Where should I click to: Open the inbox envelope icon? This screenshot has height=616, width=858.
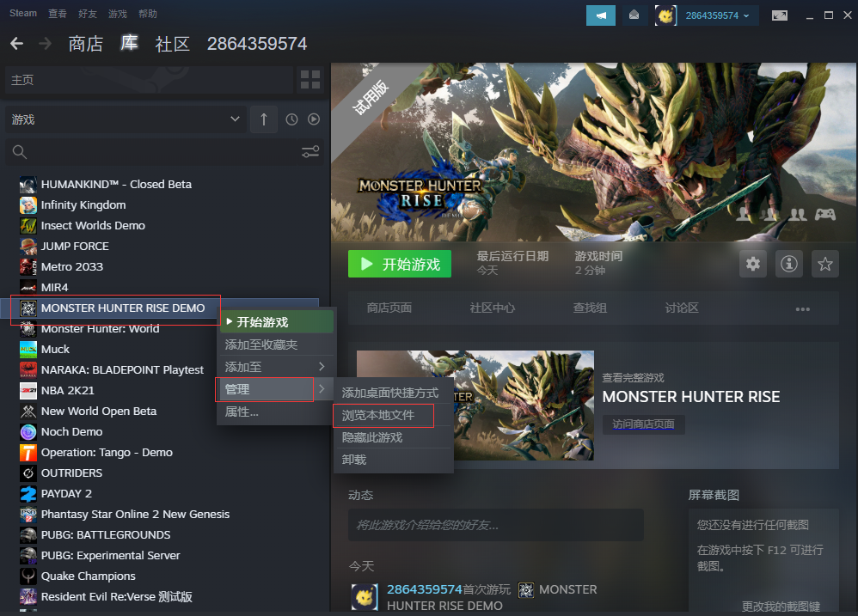634,15
